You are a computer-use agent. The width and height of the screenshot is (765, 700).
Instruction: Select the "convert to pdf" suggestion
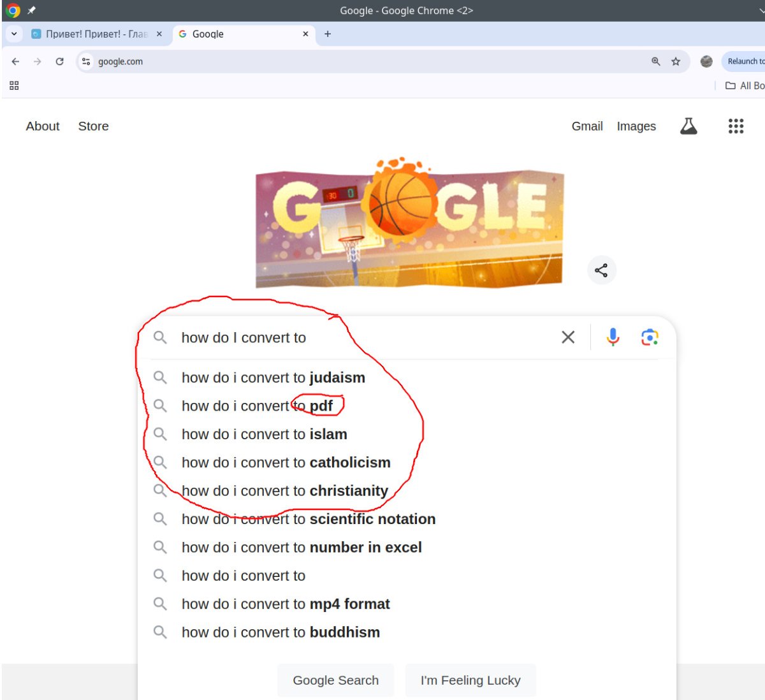coord(257,406)
